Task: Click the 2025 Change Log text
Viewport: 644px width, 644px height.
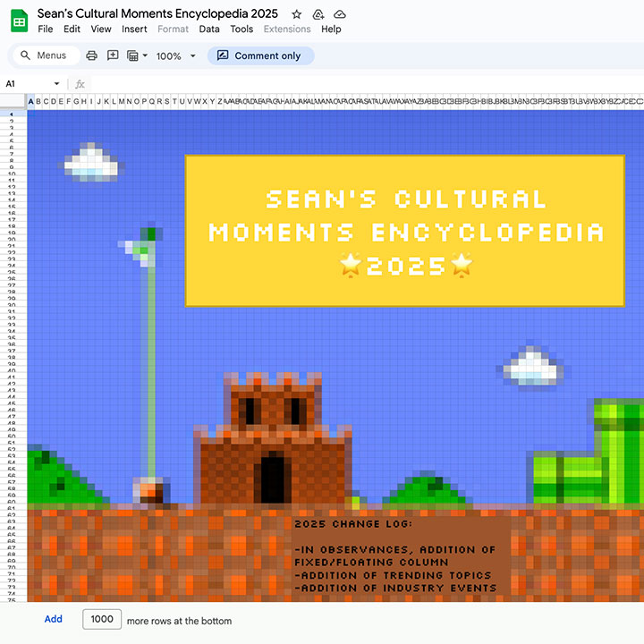Action: click(353, 524)
